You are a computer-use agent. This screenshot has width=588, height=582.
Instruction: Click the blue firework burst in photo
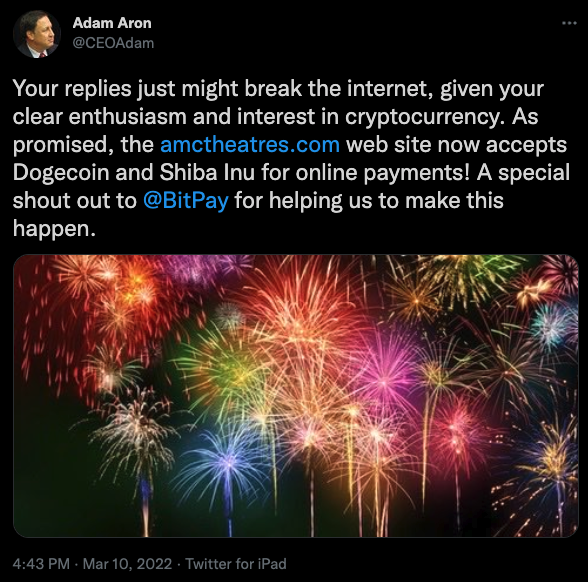click(225, 461)
